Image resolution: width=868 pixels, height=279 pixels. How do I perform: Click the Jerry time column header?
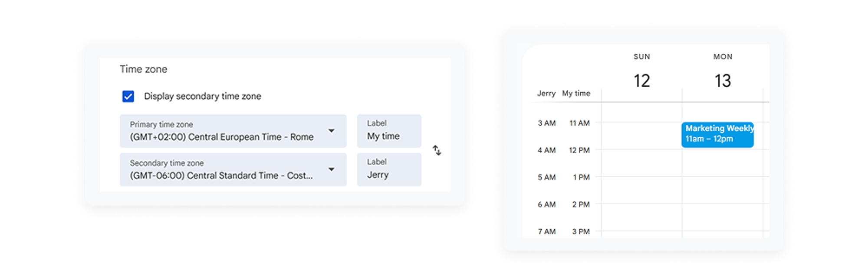click(546, 93)
